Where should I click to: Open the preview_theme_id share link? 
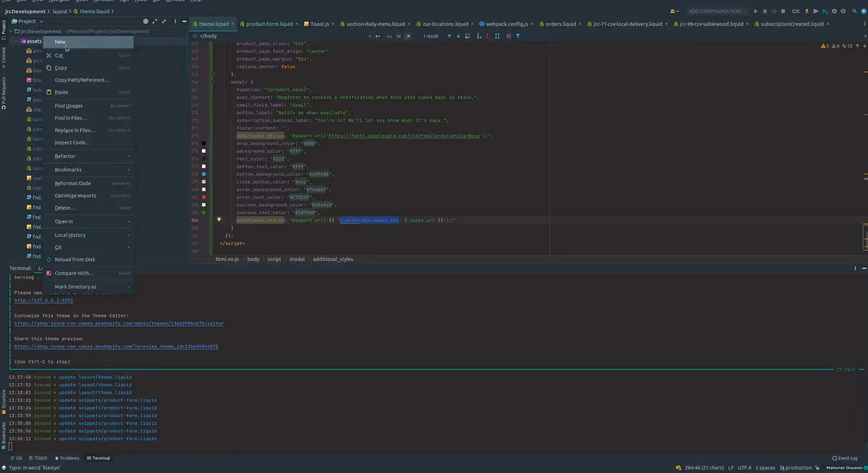point(116,346)
